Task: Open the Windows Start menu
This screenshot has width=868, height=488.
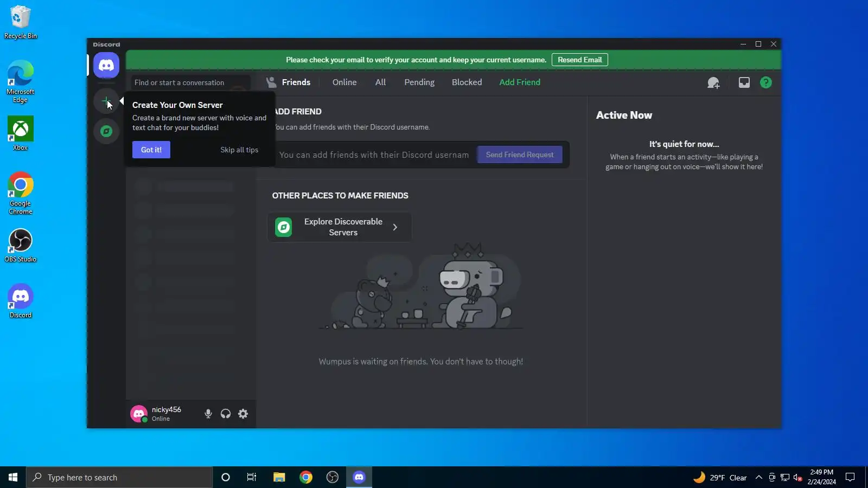Action: coord(13,477)
